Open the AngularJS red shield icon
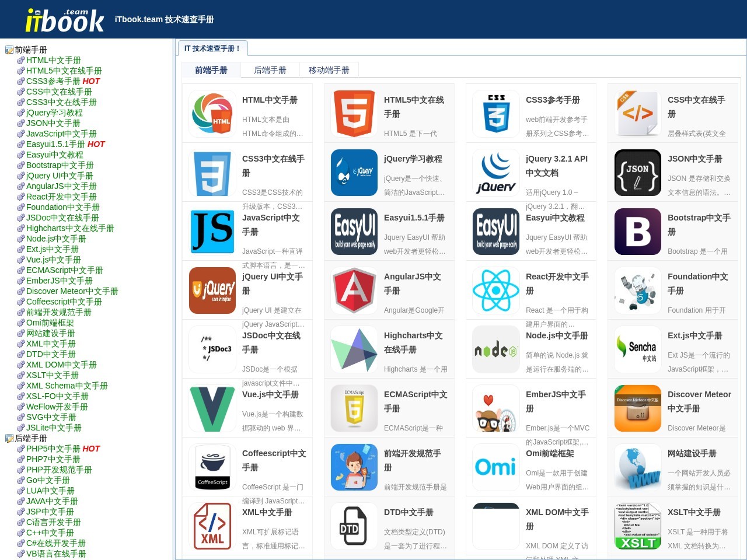The image size is (747, 560). [354, 290]
